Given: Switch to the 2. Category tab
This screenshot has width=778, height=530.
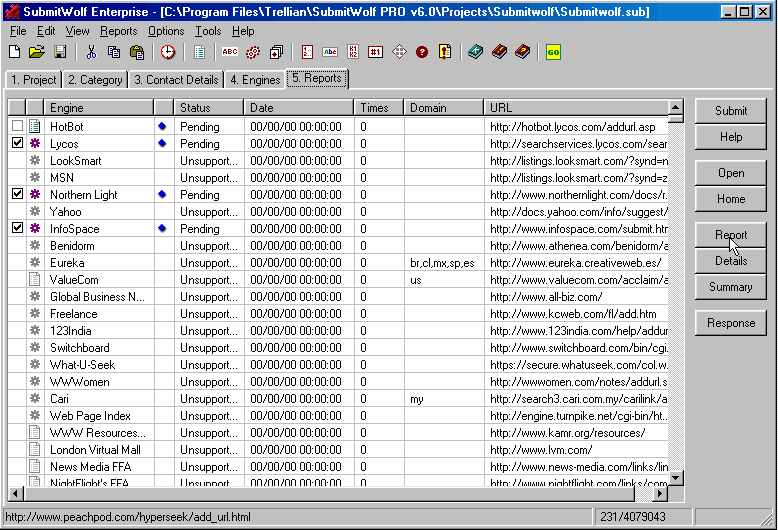Looking at the screenshot, I should (95, 80).
